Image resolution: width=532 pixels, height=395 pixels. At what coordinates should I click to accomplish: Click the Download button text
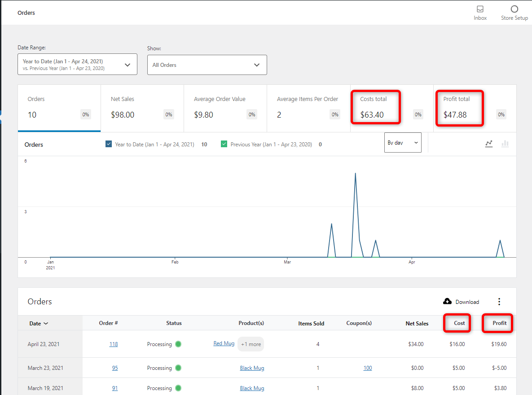tap(467, 302)
